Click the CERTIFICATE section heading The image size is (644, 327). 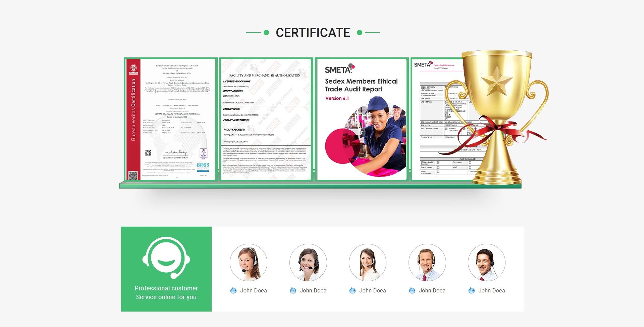313,33
